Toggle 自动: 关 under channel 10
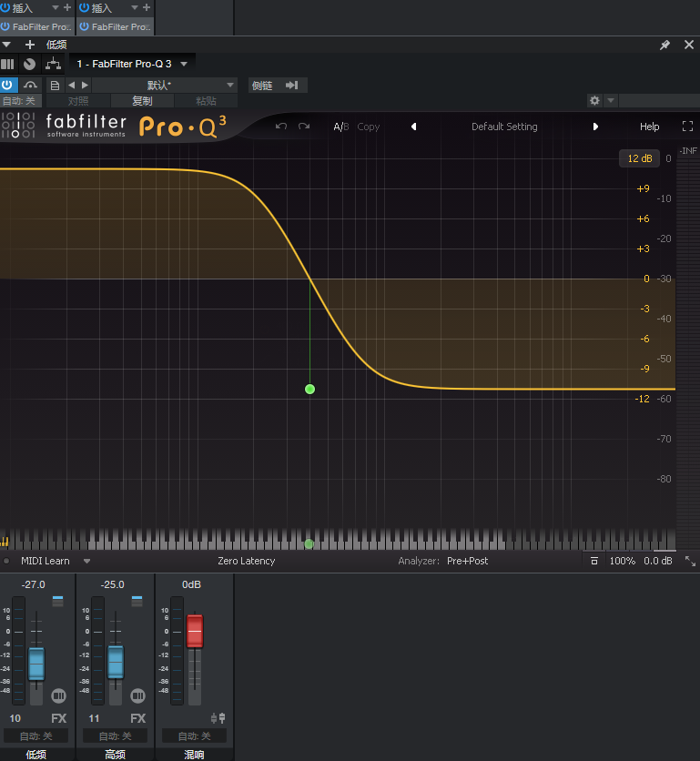This screenshot has height=761, width=700. click(36, 736)
